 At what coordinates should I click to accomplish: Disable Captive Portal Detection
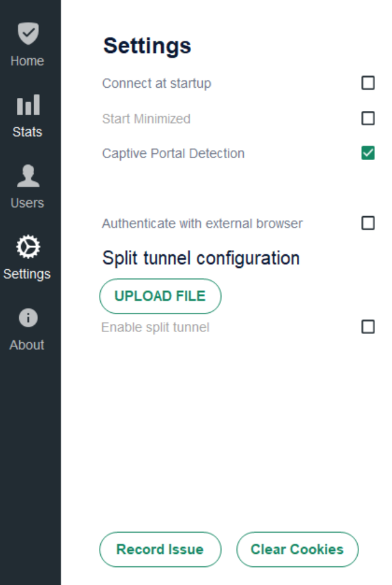click(x=368, y=153)
